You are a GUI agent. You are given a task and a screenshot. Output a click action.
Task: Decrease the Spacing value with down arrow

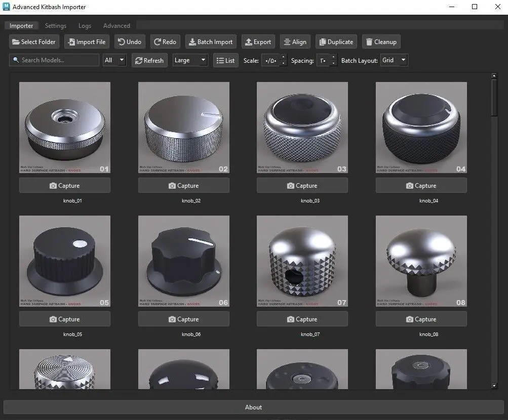(x=333, y=63)
